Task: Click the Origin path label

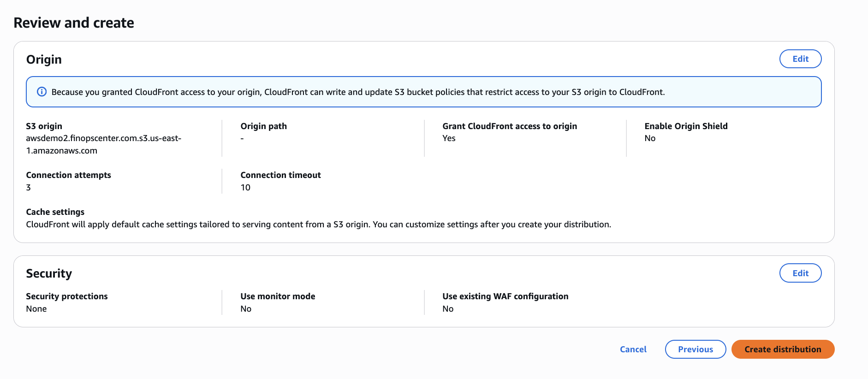Action: click(x=263, y=126)
